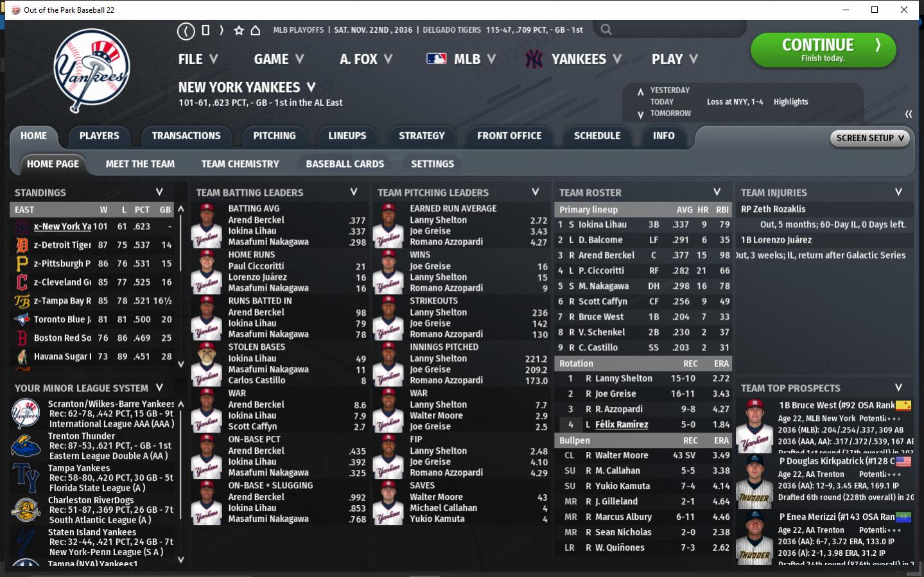Click the USA flag beside Douglas Kirkpatrick
This screenshot has height=577, width=924.
[x=903, y=461]
